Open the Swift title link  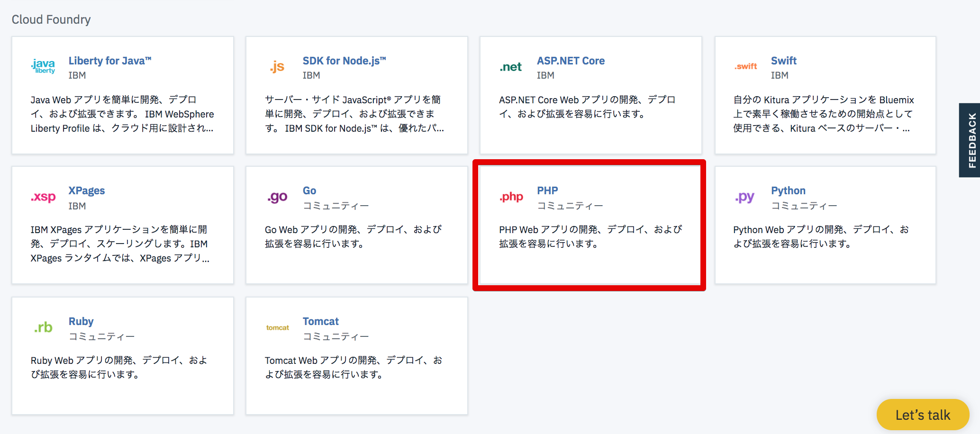(x=784, y=61)
